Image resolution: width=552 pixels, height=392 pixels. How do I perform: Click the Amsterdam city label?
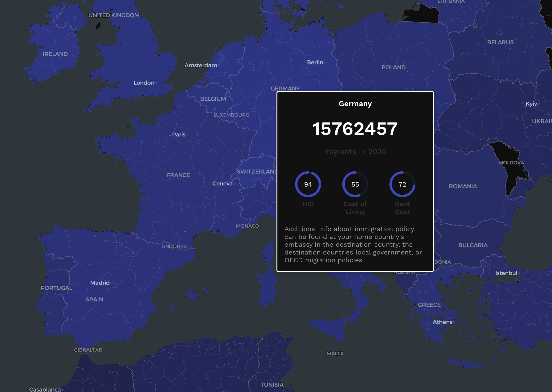[x=201, y=65]
